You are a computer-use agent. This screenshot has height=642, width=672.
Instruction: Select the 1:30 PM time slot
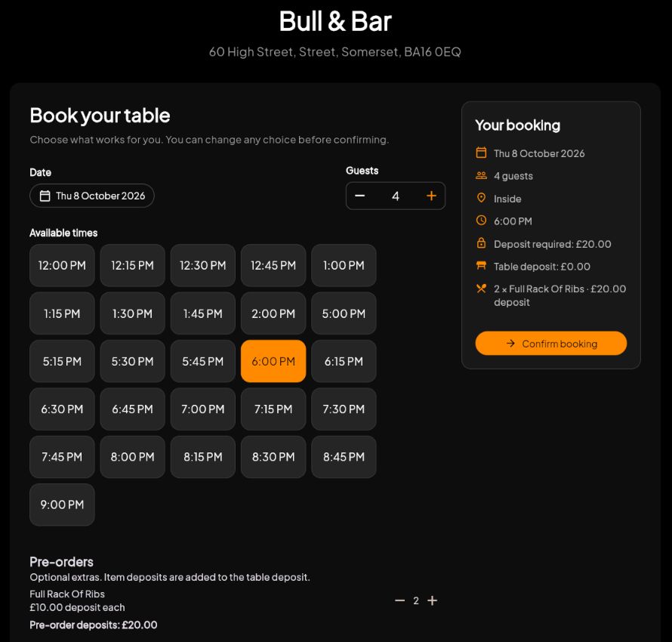click(x=132, y=313)
